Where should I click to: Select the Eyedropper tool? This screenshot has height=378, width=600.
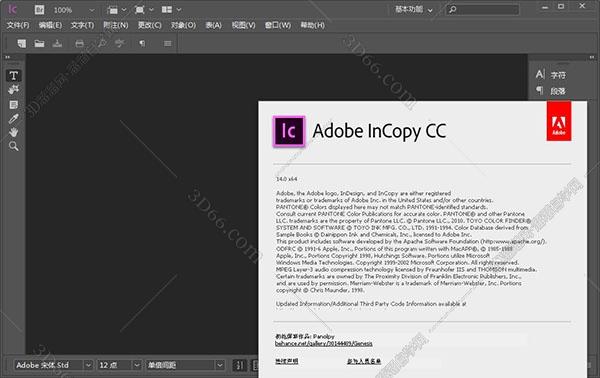point(14,118)
